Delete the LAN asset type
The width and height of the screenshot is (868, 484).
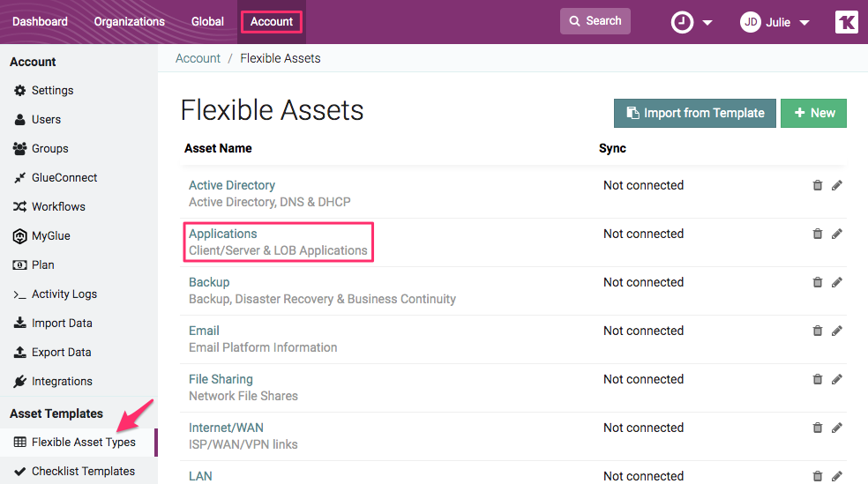point(817,476)
